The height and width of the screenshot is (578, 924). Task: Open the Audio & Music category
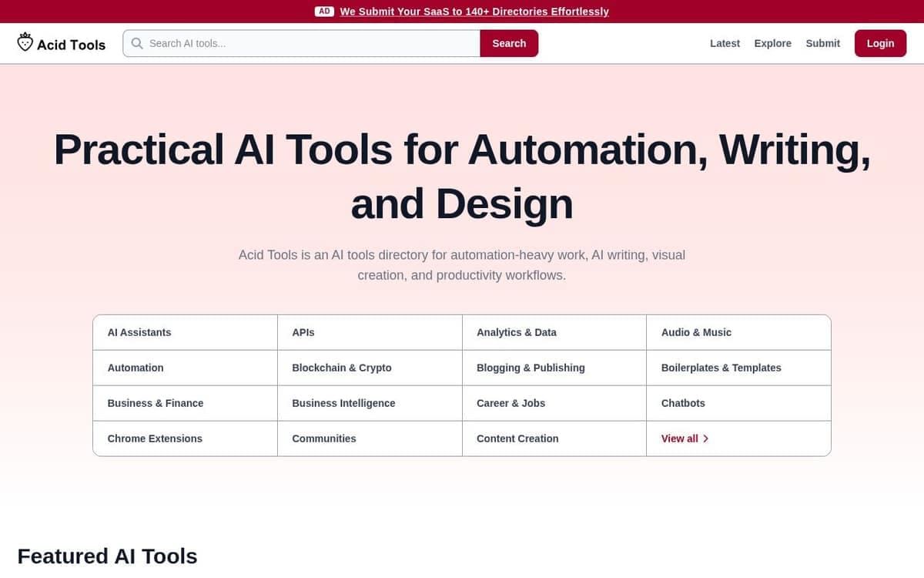coord(738,332)
